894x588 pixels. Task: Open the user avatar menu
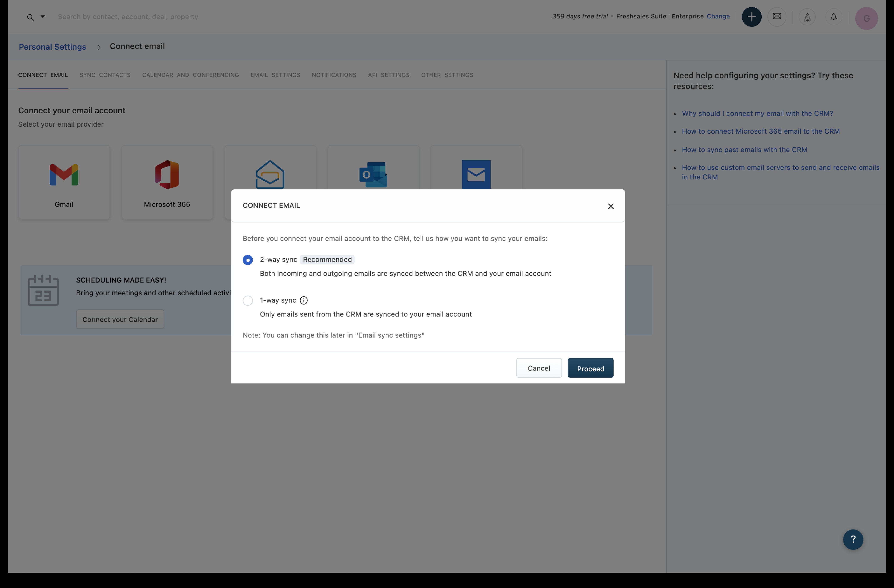866,18
